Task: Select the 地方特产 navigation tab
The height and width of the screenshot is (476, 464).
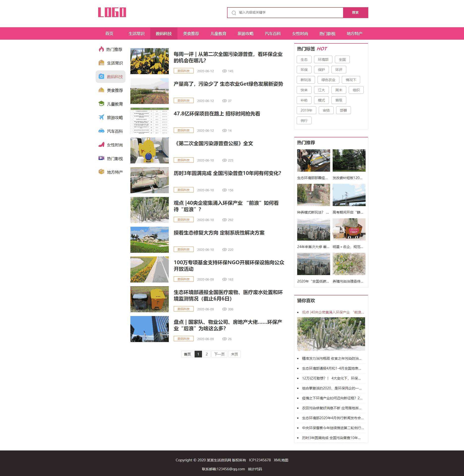Action: [354, 33]
